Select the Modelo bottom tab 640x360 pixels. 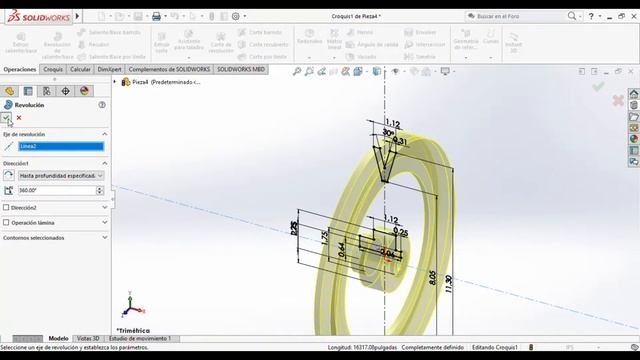[x=58, y=338]
